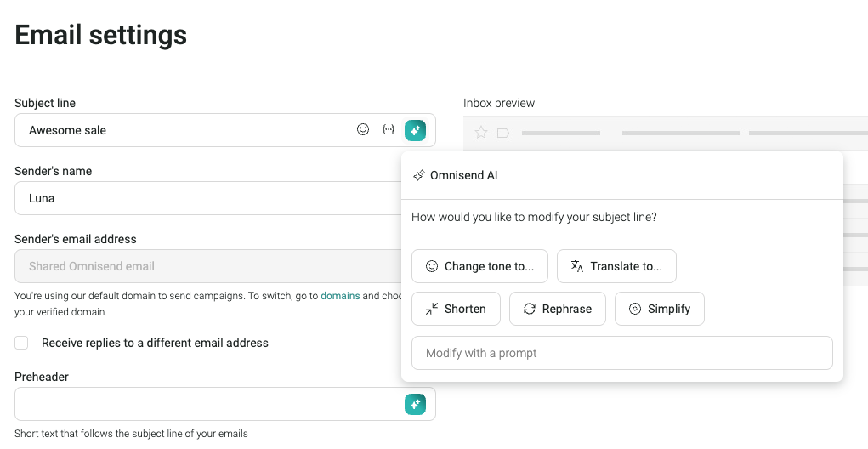Viewport: 868px width, 449px height.
Task: Click the Omnisend AI title text
Action: click(464, 175)
